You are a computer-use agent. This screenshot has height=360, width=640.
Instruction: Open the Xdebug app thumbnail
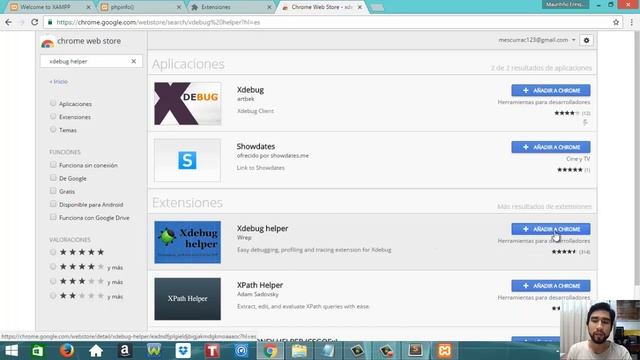coord(187,104)
